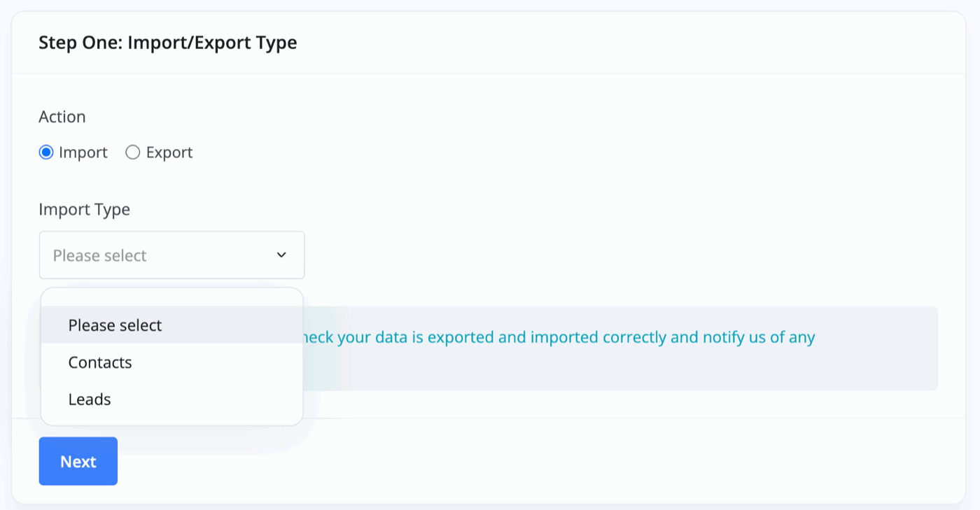Pick the "Please select" list option
Screen dimensions: 980x510
coord(115,325)
